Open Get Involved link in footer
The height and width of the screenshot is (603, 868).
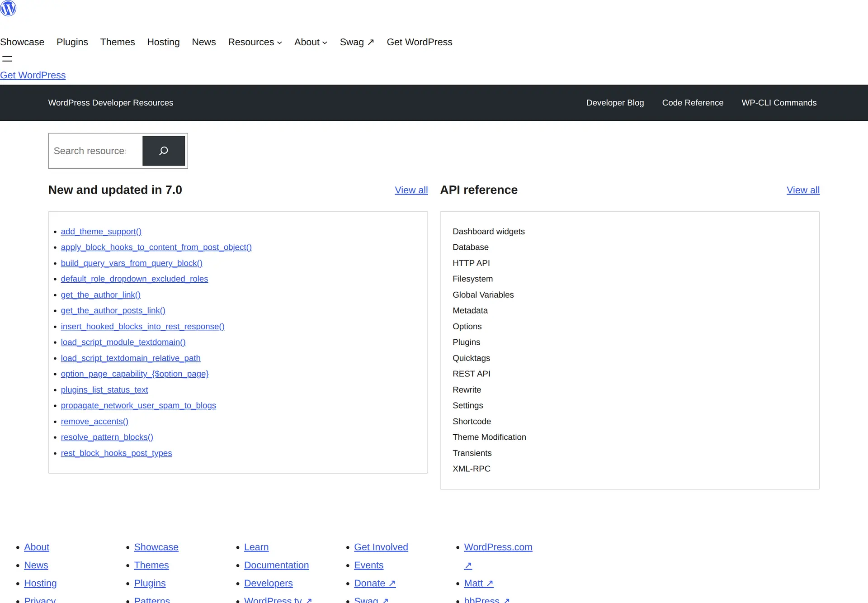click(x=381, y=547)
